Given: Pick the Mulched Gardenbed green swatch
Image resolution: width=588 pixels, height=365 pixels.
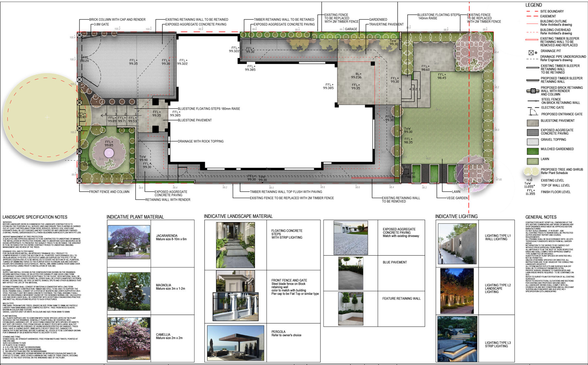Looking at the screenshot, I should (532, 151).
